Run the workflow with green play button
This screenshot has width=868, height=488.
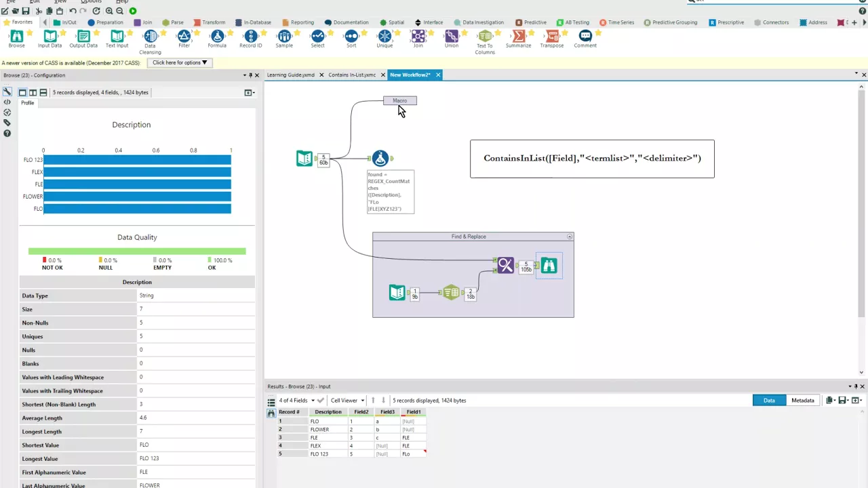click(x=133, y=11)
